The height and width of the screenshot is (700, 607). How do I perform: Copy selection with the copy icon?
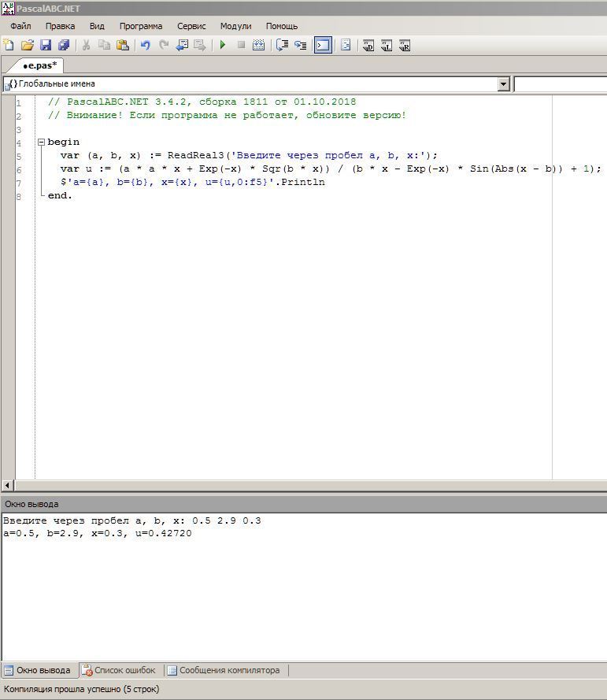104,45
